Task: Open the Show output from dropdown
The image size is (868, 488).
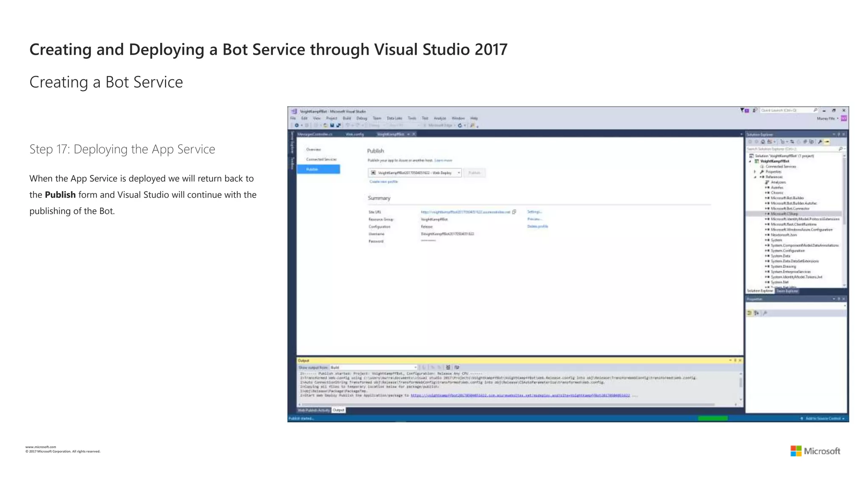Action: click(415, 367)
